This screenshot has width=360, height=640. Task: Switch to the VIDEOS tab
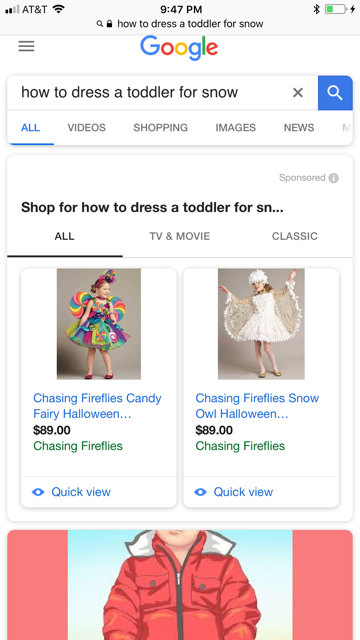tap(87, 128)
